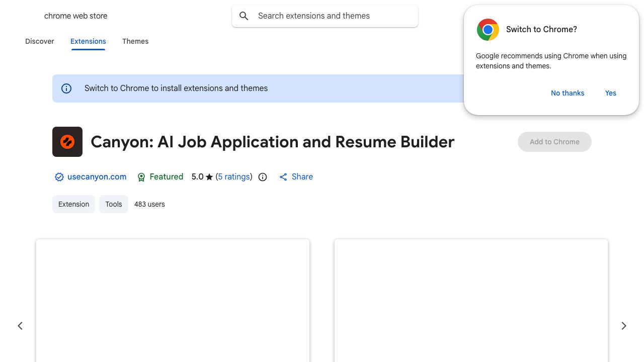Open the Discover tab

click(x=40, y=41)
